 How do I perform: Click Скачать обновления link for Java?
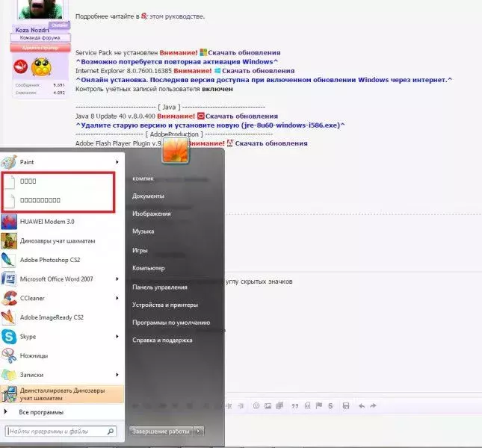click(x=241, y=116)
